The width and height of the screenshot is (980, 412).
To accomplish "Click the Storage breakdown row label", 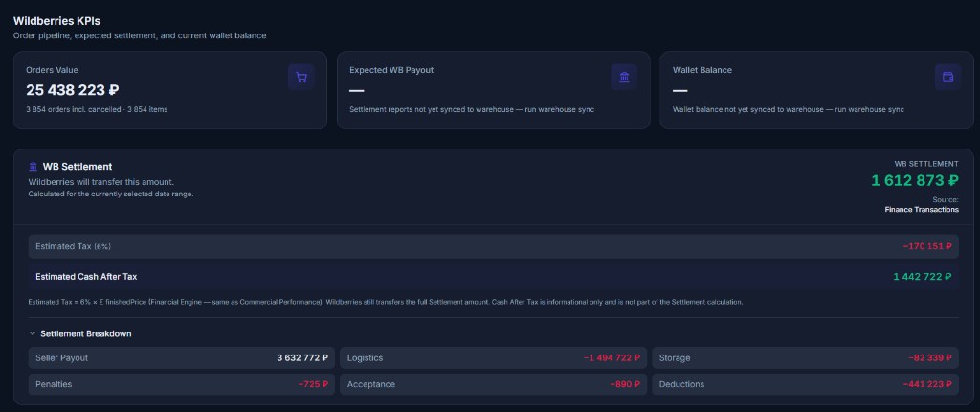I will pos(675,358).
